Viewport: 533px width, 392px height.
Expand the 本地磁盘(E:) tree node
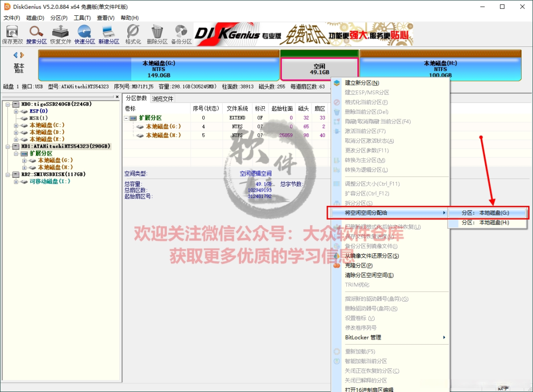click(16, 139)
